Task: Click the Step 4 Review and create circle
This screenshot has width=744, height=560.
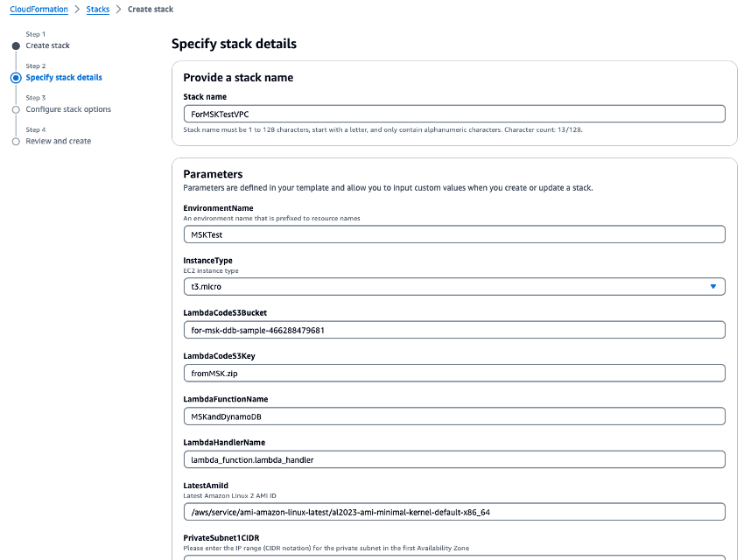Action: (x=15, y=140)
